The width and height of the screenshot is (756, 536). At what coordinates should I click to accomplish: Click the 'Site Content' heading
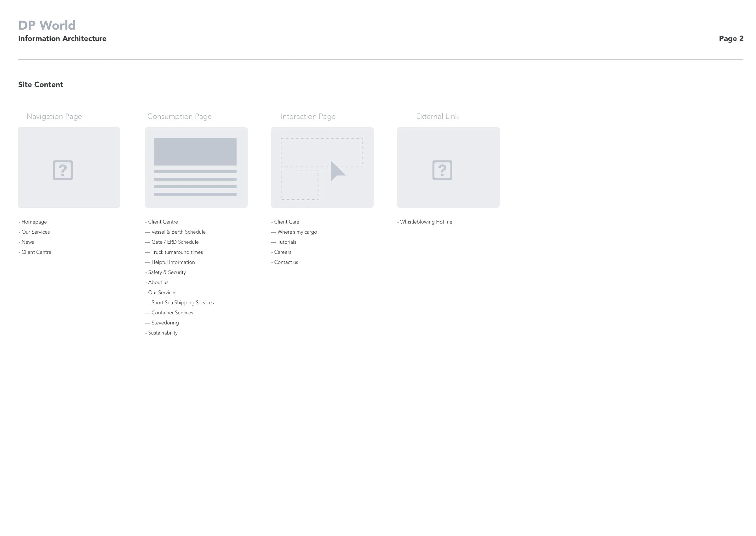pos(41,84)
